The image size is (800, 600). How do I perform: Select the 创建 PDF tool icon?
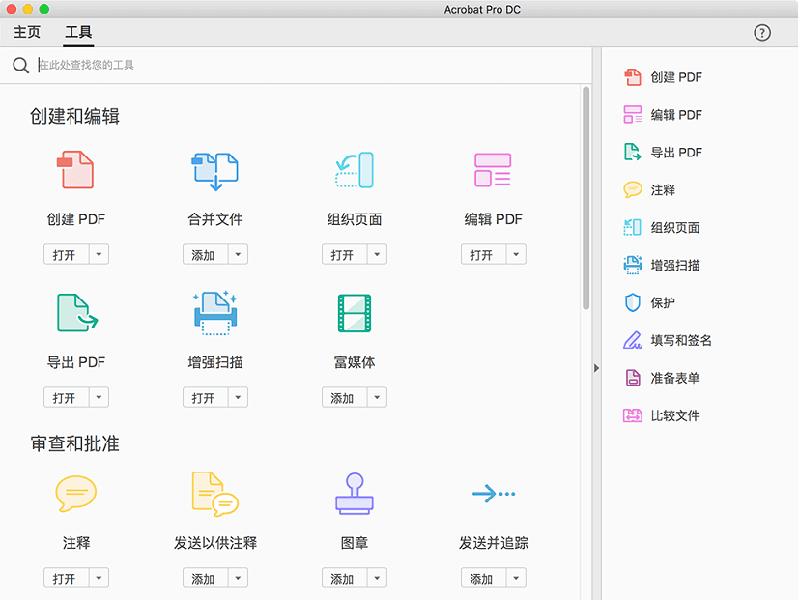coord(75,170)
